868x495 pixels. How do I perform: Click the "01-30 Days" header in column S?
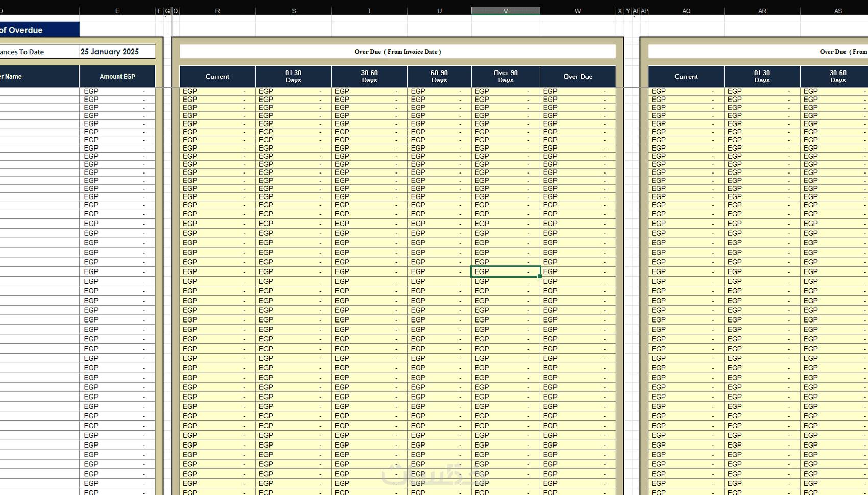point(294,77)
